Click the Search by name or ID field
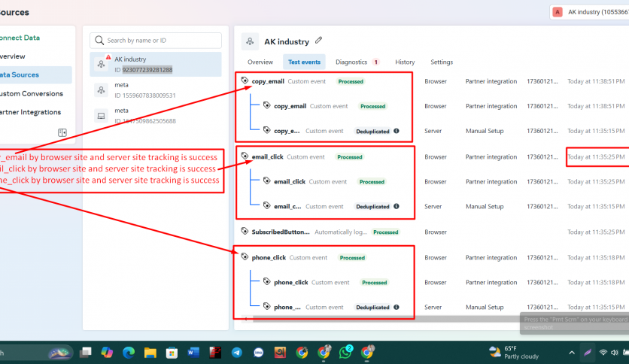Viewport: 629px width, 364px height. click(156, 41)
